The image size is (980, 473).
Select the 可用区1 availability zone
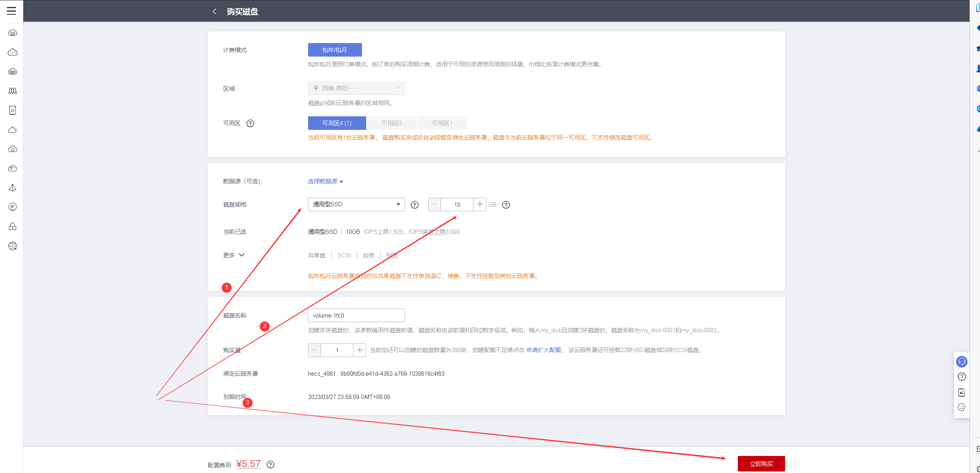442,123
